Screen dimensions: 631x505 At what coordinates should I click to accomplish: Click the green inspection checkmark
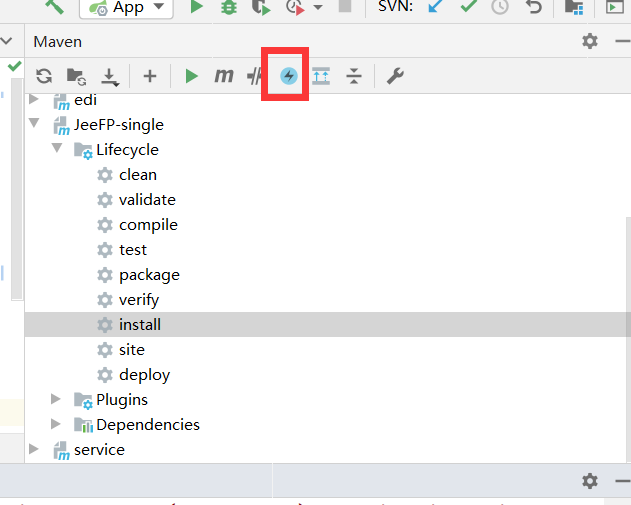tap(14, 66)
